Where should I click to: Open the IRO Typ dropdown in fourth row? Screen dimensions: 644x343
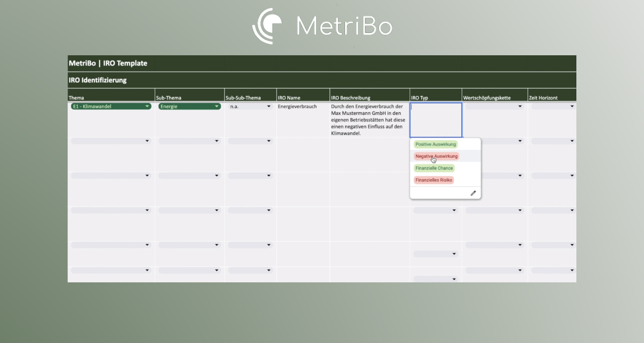point(435,210)
